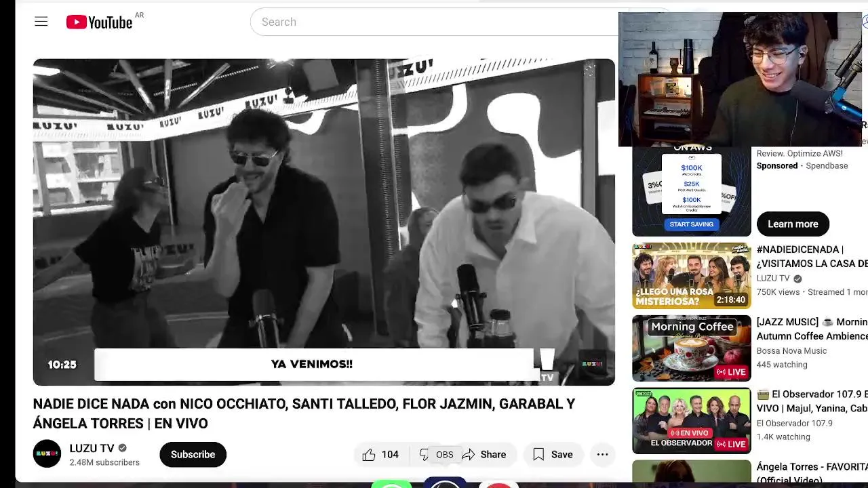Open El Observador 107.9 EN VIVO title
This screenshot has height=488, width=868.
point(812,401)
